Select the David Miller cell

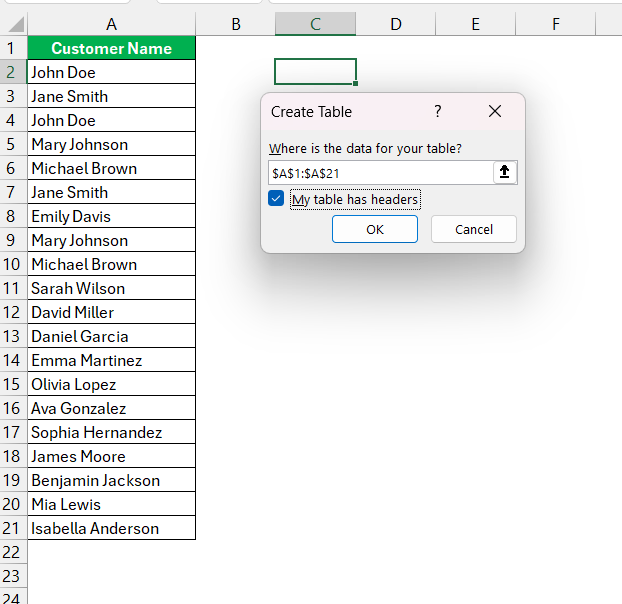click(111, 312)
